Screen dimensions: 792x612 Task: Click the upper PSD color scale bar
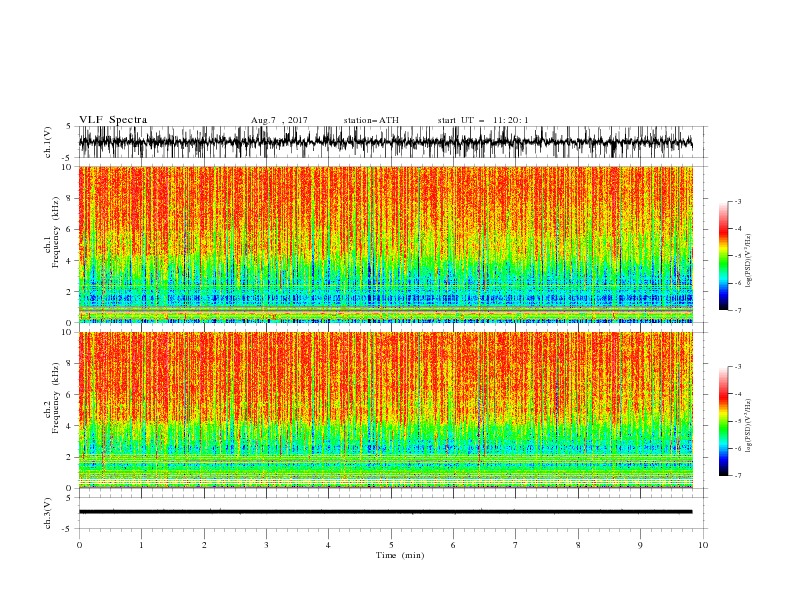pyautogui.click(x=723, y=256)
